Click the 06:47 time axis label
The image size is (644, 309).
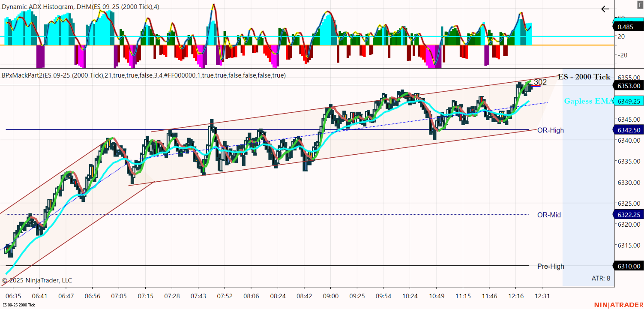coord(66,296)
